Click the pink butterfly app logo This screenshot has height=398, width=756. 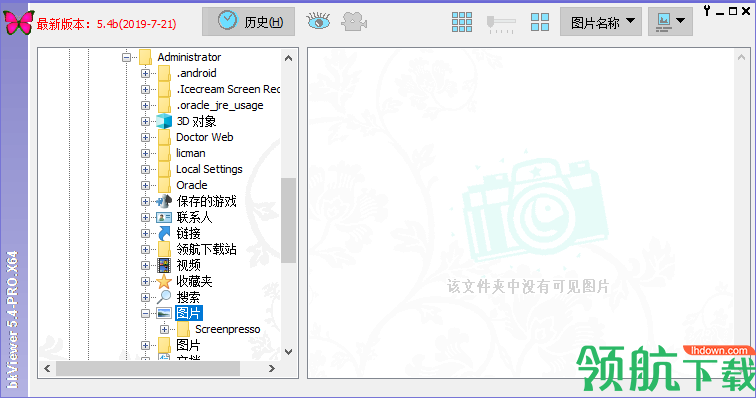coord(19,23)
